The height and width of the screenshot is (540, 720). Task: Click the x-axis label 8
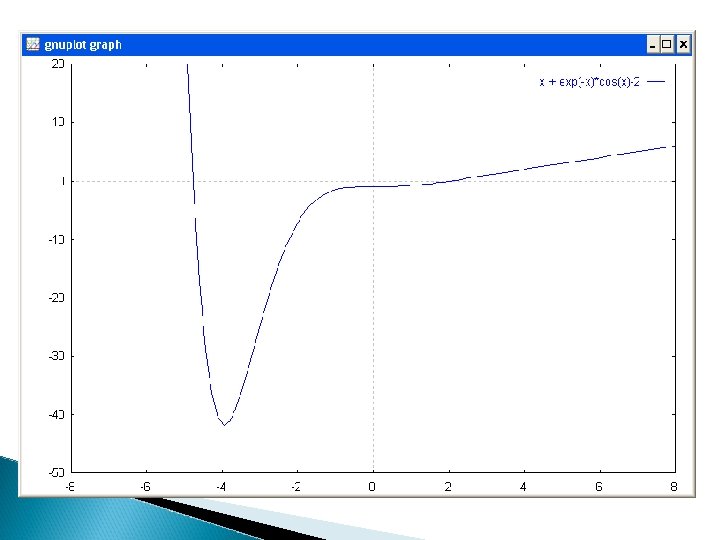click(674, 487)
